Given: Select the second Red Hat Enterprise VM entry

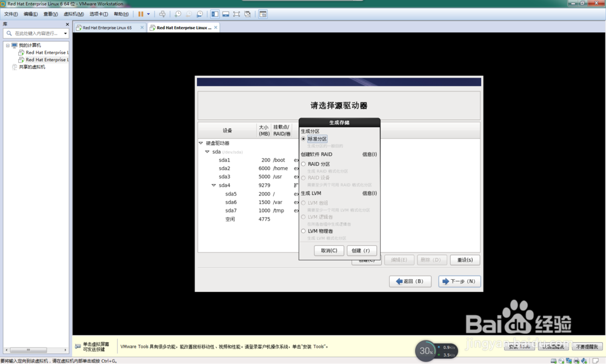Looking at the screenshot, I should pyautogui.click(x=47, y=59).
